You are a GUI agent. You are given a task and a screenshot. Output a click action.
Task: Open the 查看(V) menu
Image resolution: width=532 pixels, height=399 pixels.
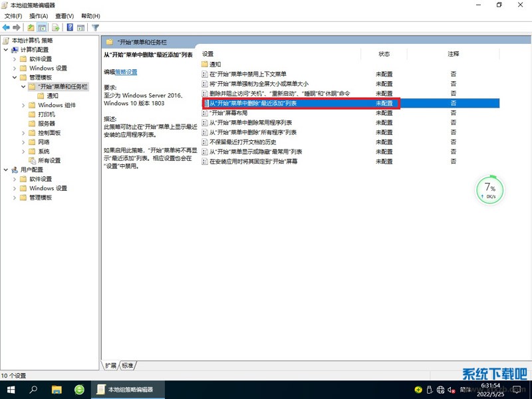65,16
